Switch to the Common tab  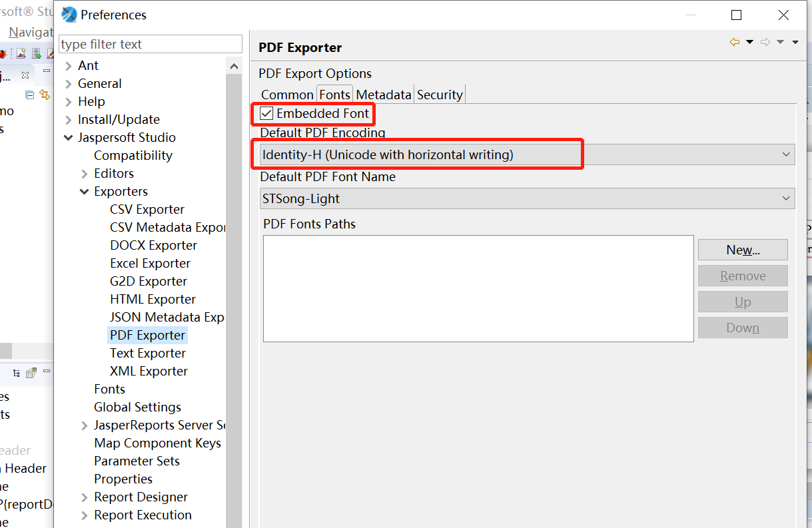[x=287, y=95]
